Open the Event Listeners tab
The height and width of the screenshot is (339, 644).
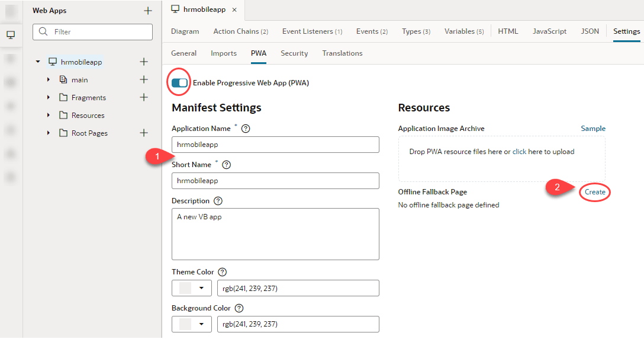point(312,31)
